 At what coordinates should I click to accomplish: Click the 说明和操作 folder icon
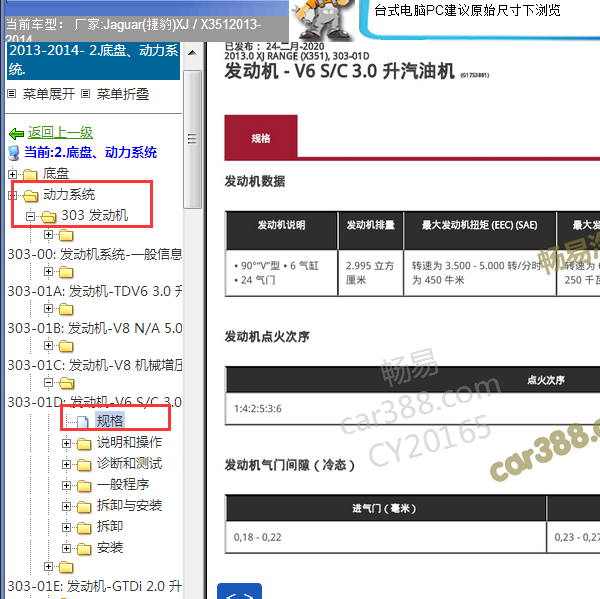tap(84, 444)
